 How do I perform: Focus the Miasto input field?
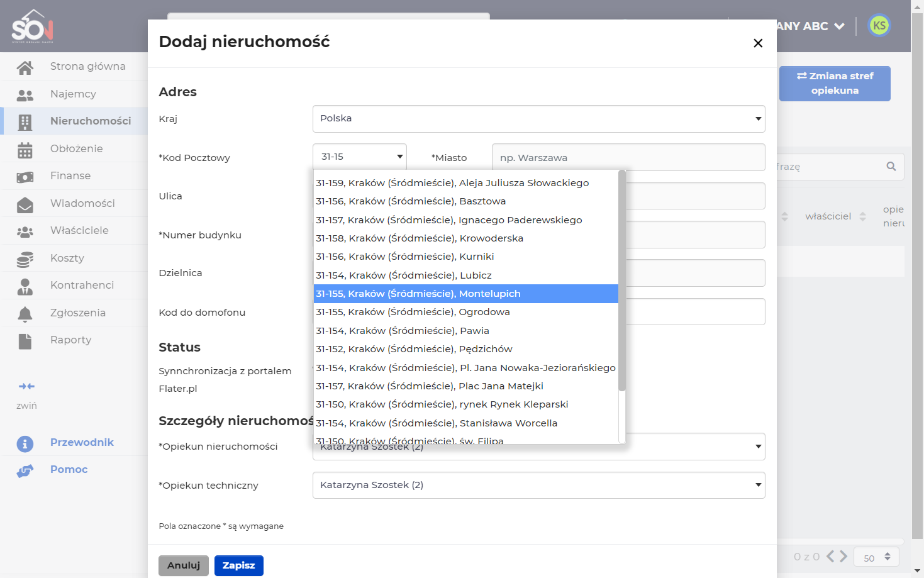pyautogui.click(x=628, y=157)
